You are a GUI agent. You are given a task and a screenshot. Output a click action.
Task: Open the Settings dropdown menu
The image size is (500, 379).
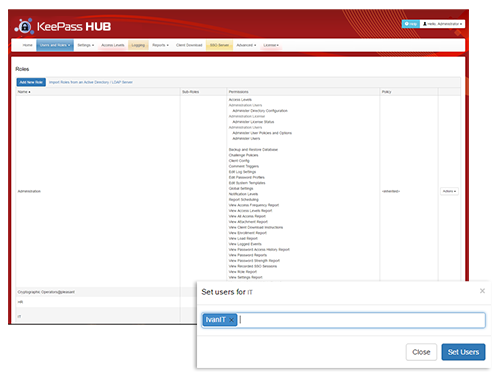(x=86, y=45)
